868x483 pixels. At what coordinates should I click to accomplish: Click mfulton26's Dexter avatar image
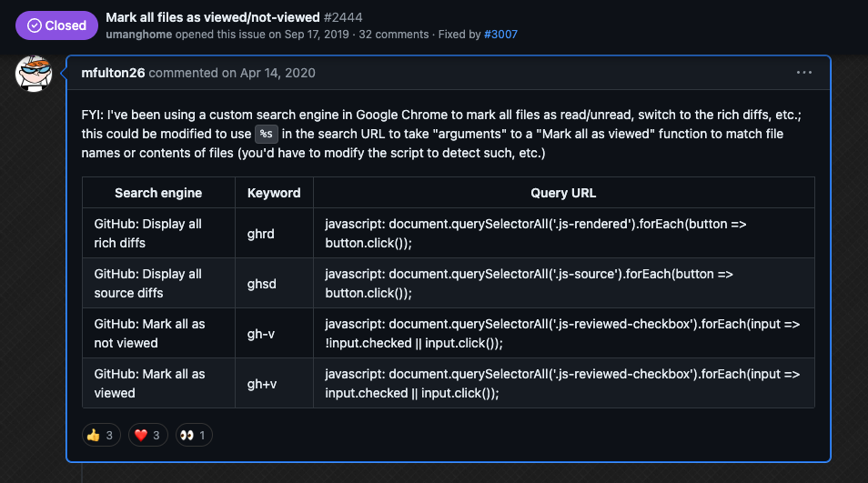tap(34, 73)
